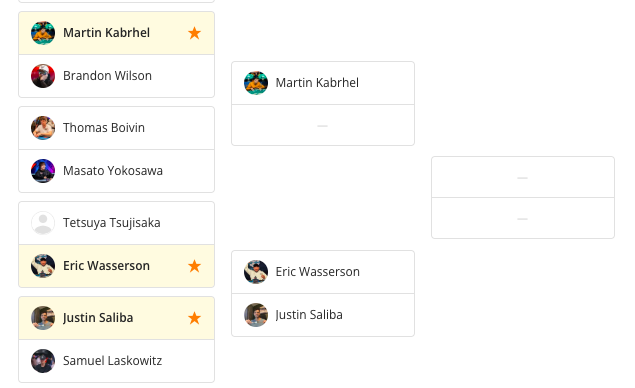Open Thomas Boivin's profile picture

click(43, 128)
